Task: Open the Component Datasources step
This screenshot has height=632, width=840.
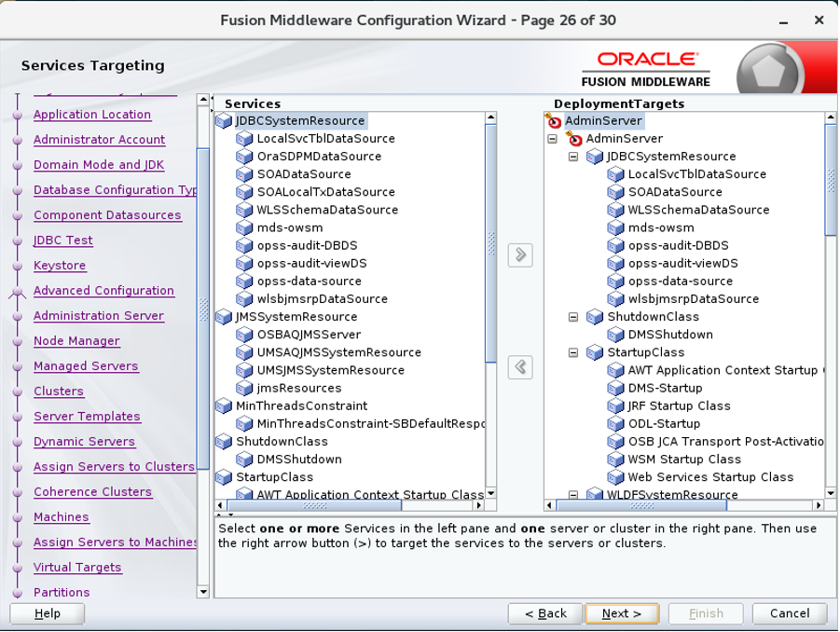Action: click(x=107, y=215)
